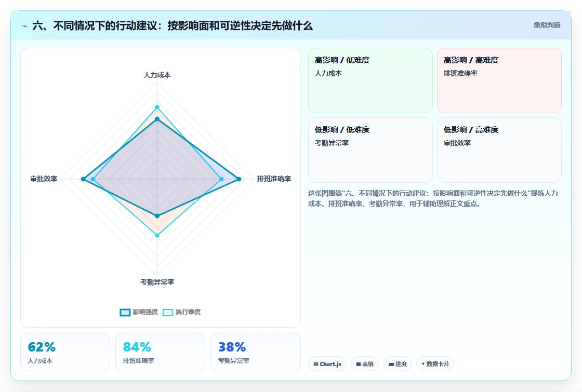Open the 高影响 / 高难度 quadrant card
The height and width of the screenshot is (392, 582).
[x=499, y=80]
